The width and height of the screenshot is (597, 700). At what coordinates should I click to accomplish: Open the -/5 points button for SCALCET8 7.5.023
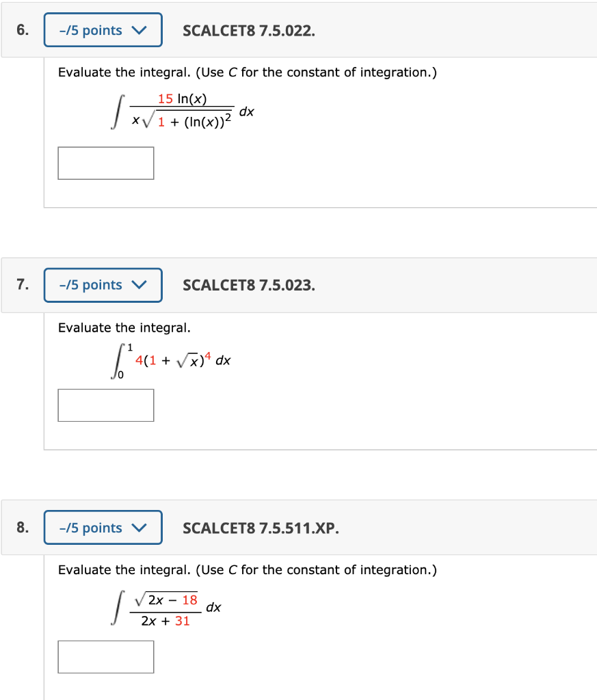[x=103, y=285]
